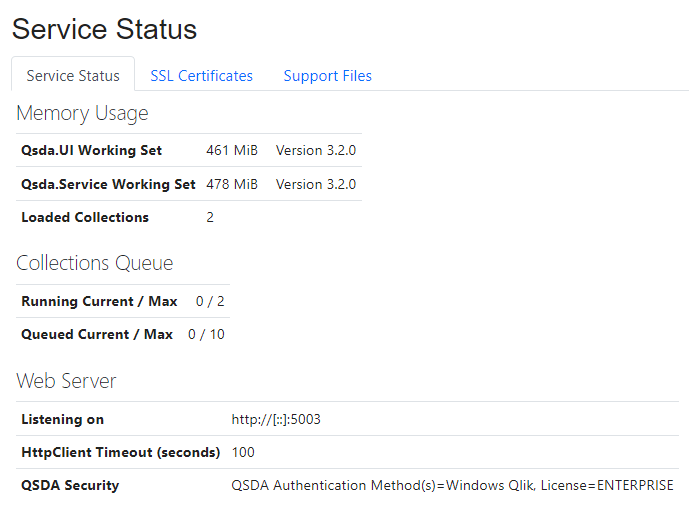Click the Memory Usage section heading
The height and width of the screenshot is (513, 689).
point(82,113)
